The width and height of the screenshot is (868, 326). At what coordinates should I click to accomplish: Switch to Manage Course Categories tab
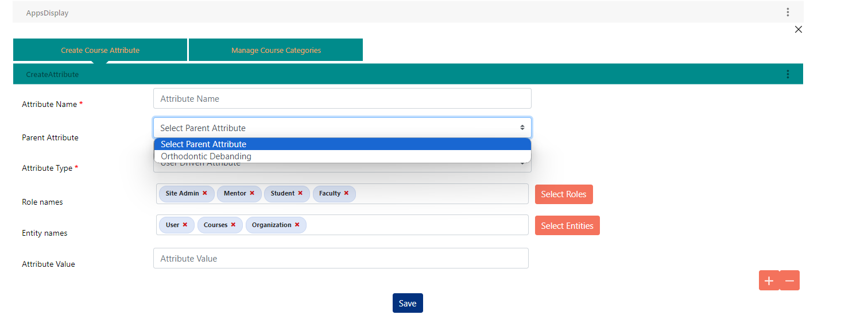tap(276, 50)
